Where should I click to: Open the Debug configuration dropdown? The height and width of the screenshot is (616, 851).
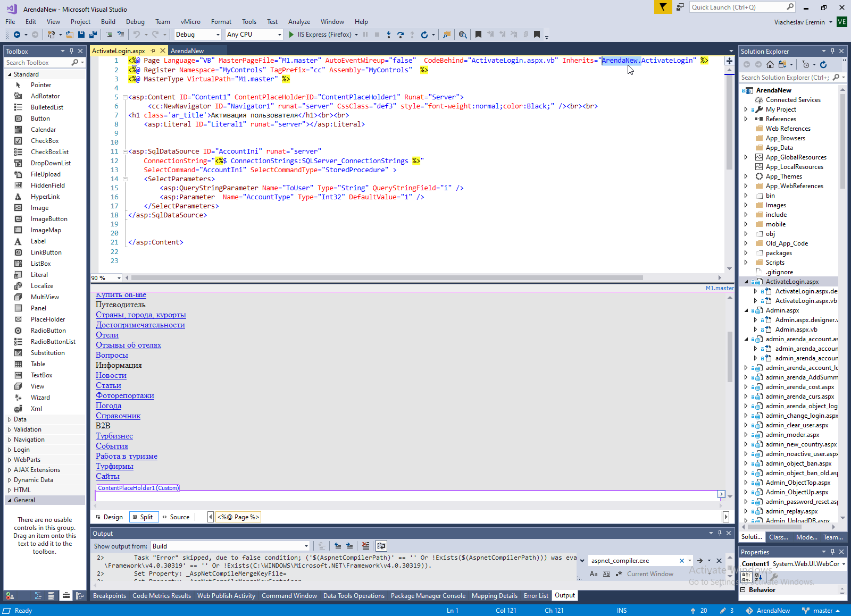pyautogui.click(x=197, y=35)
